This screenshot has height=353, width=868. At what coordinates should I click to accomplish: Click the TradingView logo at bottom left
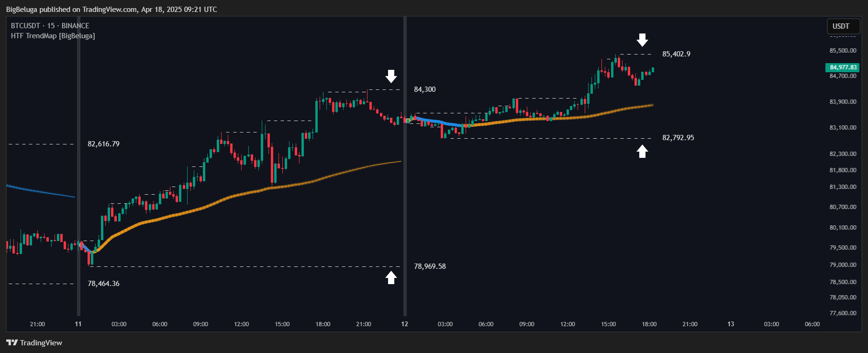[34, 342]
